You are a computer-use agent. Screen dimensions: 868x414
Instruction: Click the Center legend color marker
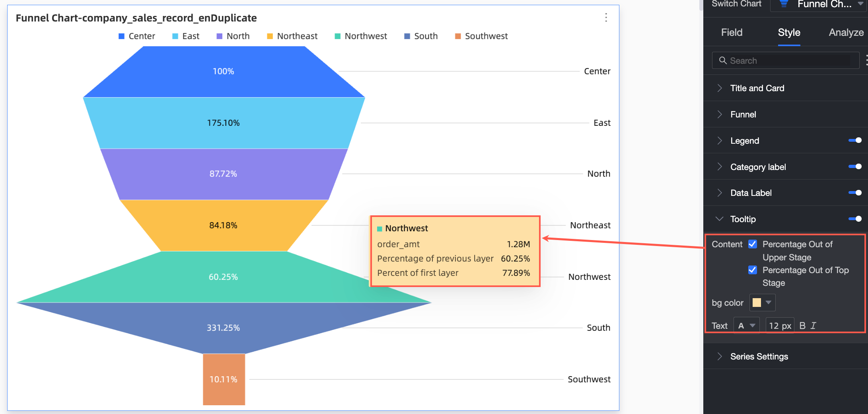[122, 36]
